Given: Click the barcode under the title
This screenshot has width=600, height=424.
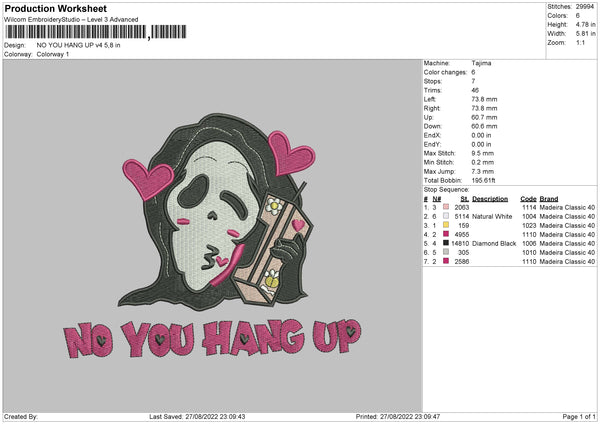Looking at the screenshot, I should [x=75, y=33].
